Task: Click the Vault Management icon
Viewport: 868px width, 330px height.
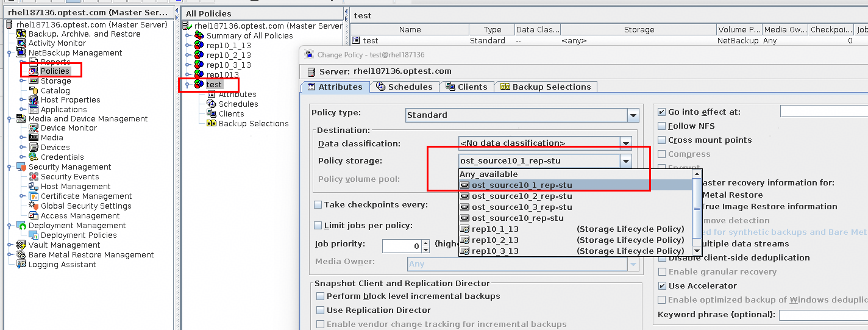Action: 21,245
